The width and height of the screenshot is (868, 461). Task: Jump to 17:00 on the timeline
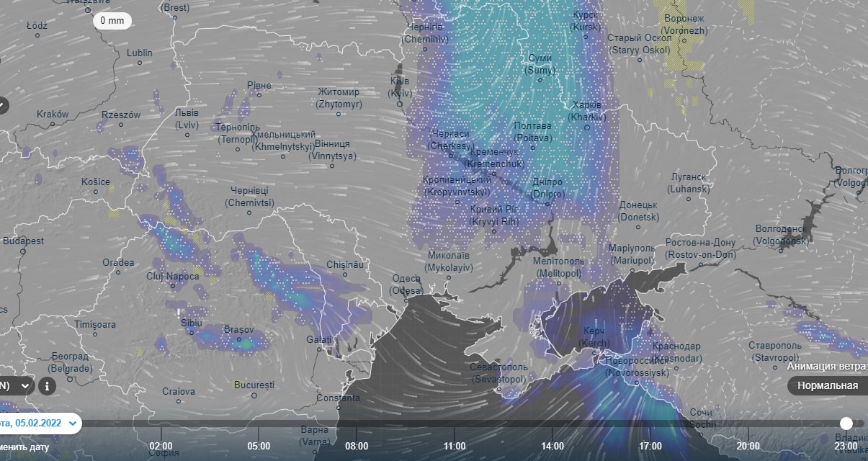tap(650, 447)
